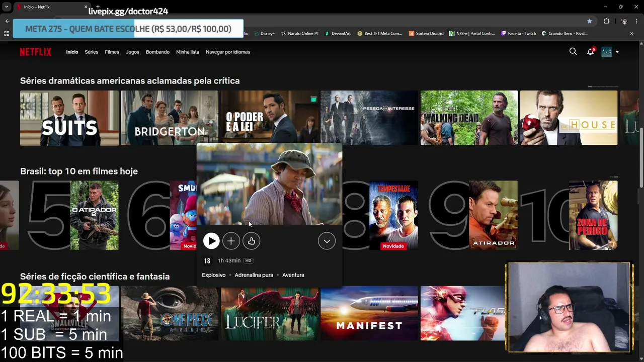Screen dimensions: 644x362
Task: Expand the bookmarks overflow chevron
Action: [631, 33]
